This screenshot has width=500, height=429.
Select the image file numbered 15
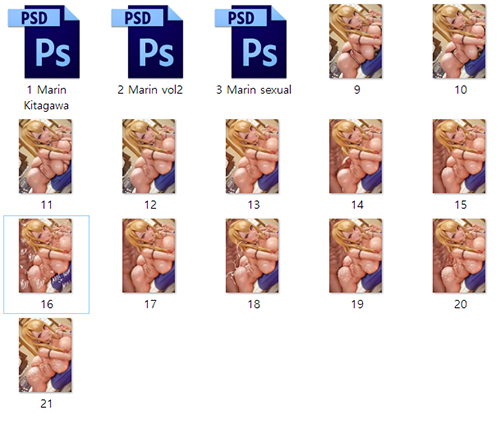[x=459, y=156]
